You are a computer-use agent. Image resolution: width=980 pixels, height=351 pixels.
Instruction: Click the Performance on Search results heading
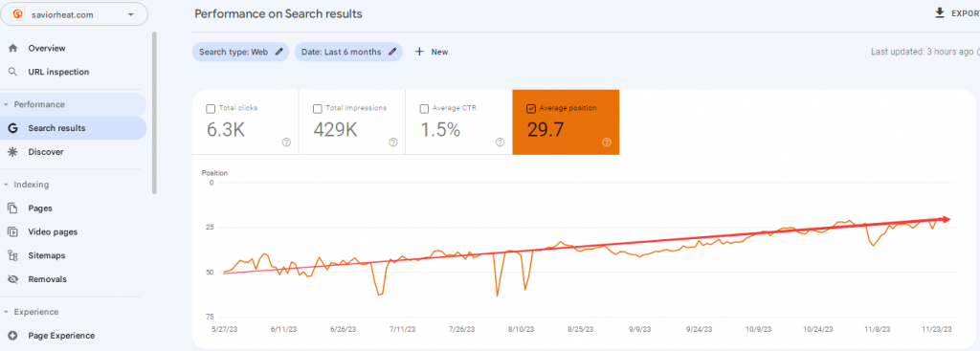coord(278,13)
